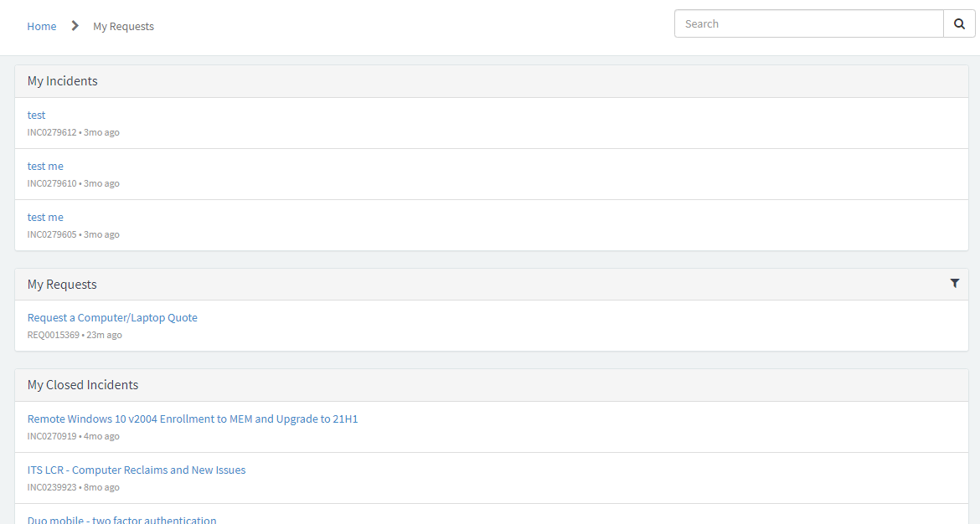Image resolution: width=980 pixels, height=524 pixels.
Task: Click the search magnifier icon
Action: (958, 23)
